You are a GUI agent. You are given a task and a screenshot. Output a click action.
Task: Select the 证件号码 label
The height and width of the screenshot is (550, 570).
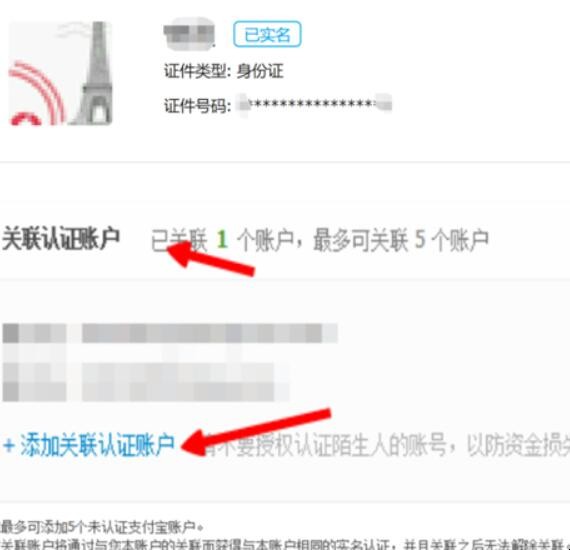[197, 106]
